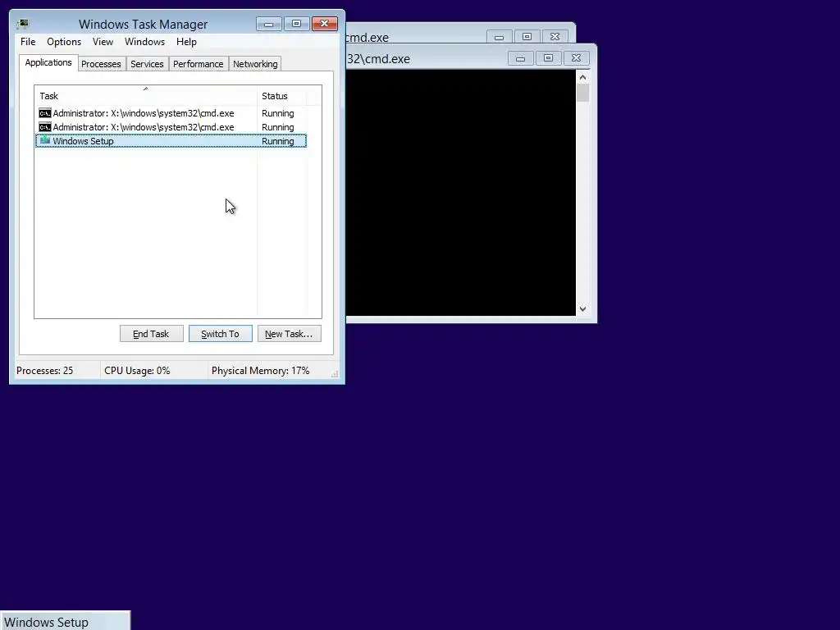Click the front cmd.exe scroll down arrow
This screenshot has width=840, height=630.
point(583,309)
